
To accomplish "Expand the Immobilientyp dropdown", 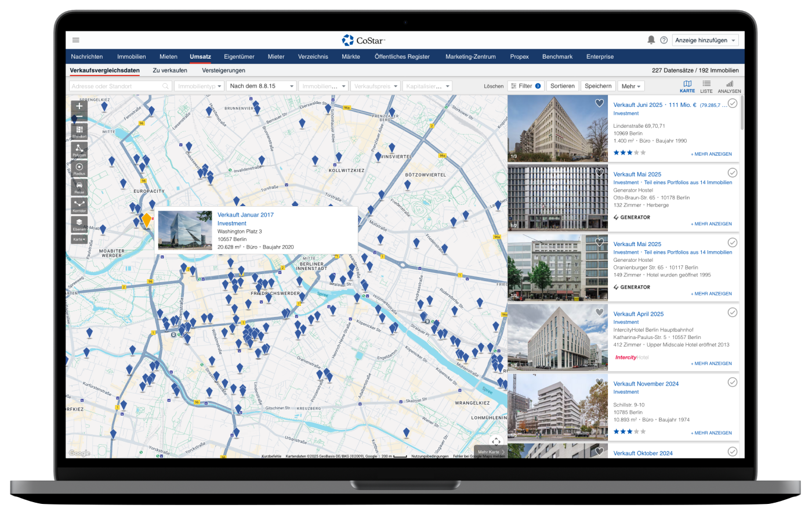I will [199, 86].
